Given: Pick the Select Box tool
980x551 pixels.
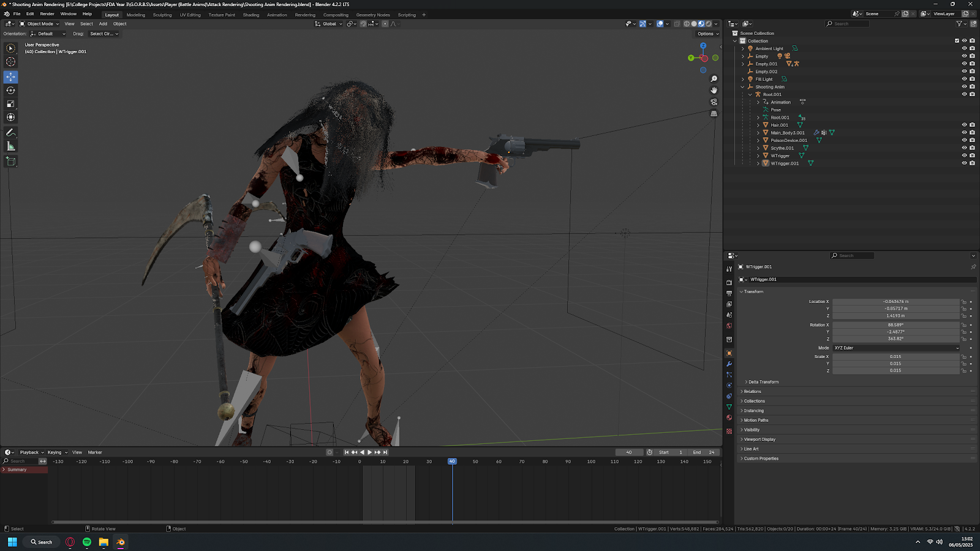Looking at the screenshot, I should [x=10, y=48].
